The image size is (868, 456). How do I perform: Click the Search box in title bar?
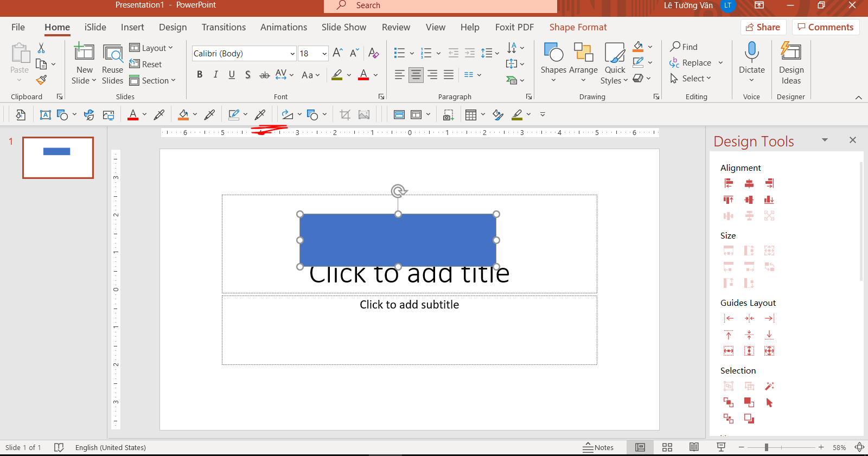pyautogui.click(x=441, y=5)
